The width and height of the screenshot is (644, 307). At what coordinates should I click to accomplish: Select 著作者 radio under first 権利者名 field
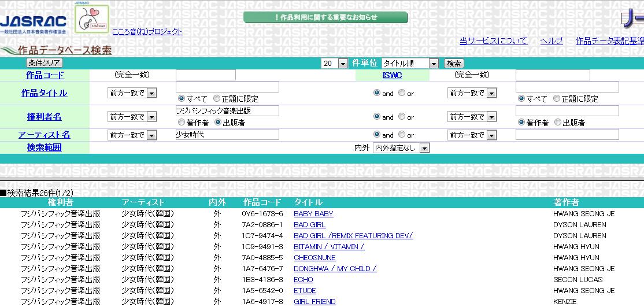tap(181, 122)
